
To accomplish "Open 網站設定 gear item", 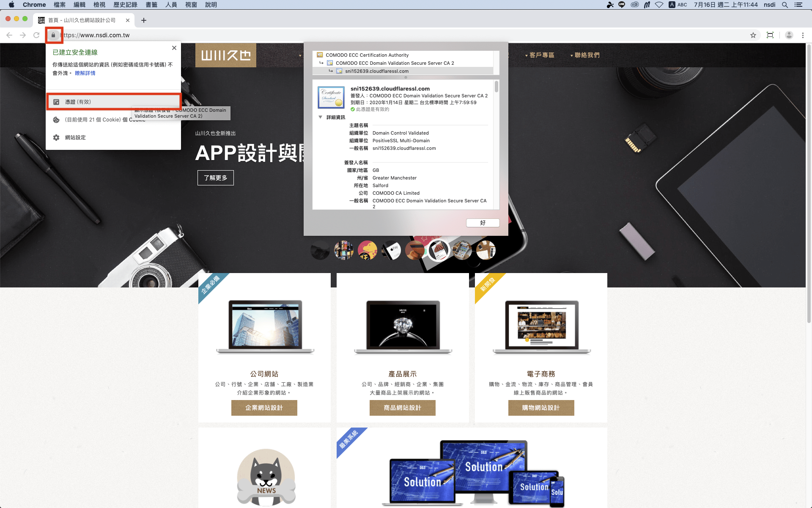I will [75, 138].
